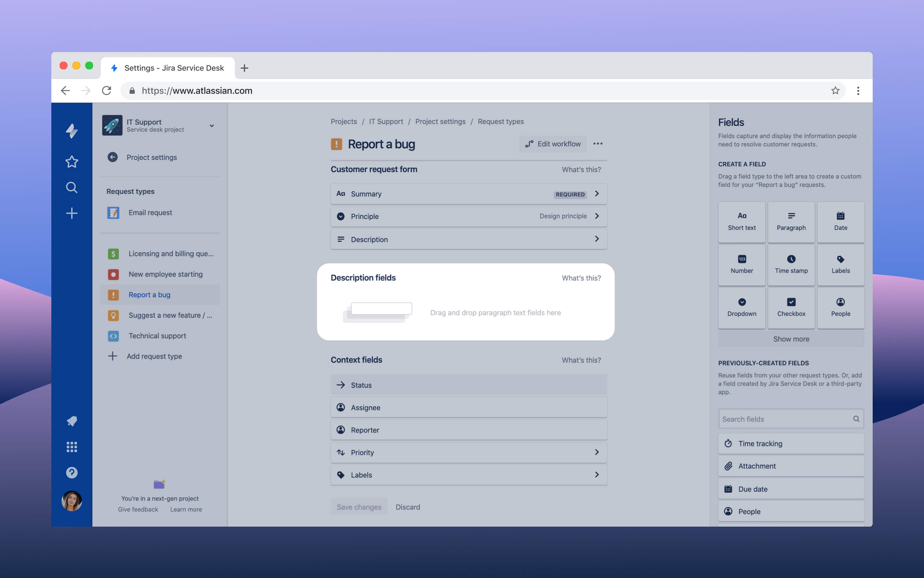
Task: Go back via Project settings arrow icon
Action: [x=113, y=157]
